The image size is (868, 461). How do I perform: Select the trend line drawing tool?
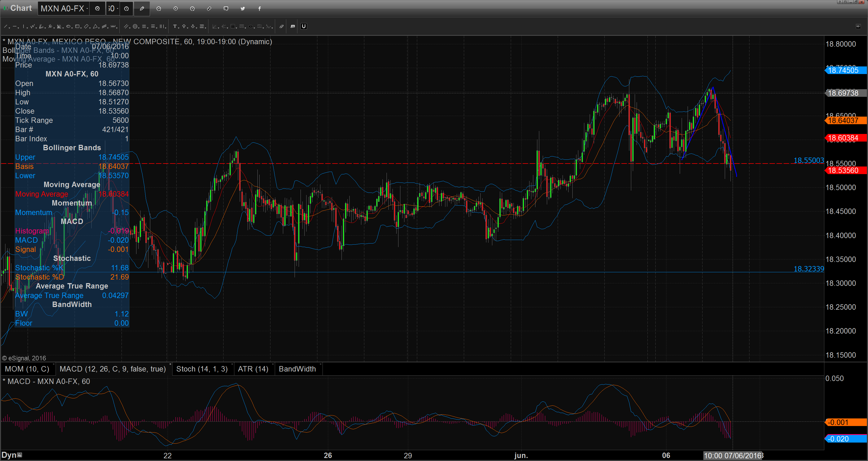point(5,26)
